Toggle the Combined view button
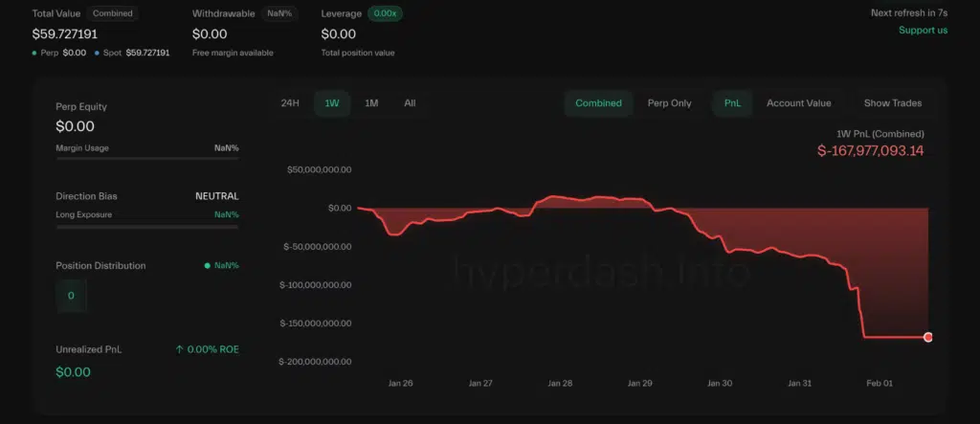 [x=598, y=103]
